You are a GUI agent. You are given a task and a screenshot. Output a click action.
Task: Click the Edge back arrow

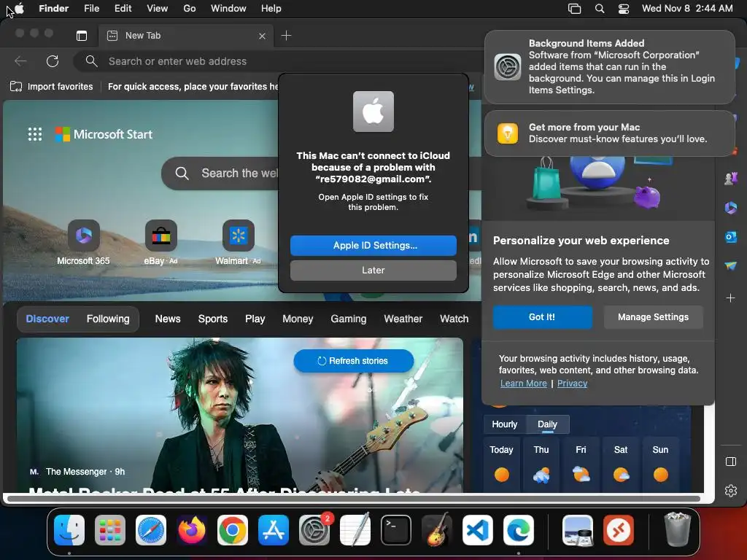click(20, 61)
